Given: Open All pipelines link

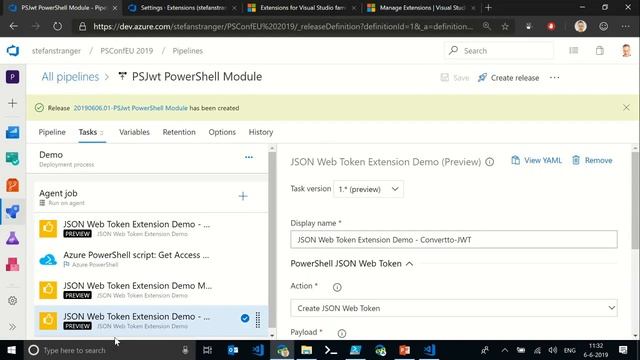Looking at the screenshot, I should (x=70, y=77).
